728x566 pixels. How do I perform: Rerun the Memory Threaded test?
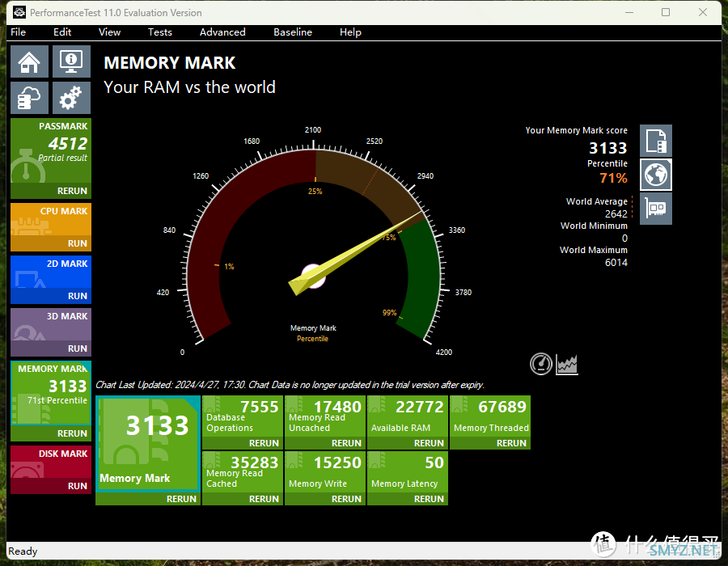click(490, 443)
